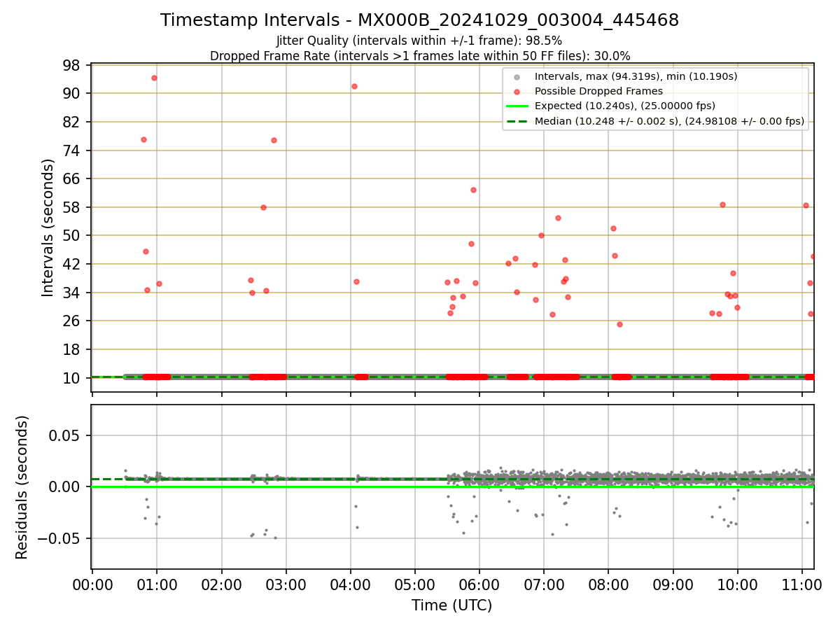Select the "Dropped Frame Rate" 30.0% subtitle line

tap(420, 55)
